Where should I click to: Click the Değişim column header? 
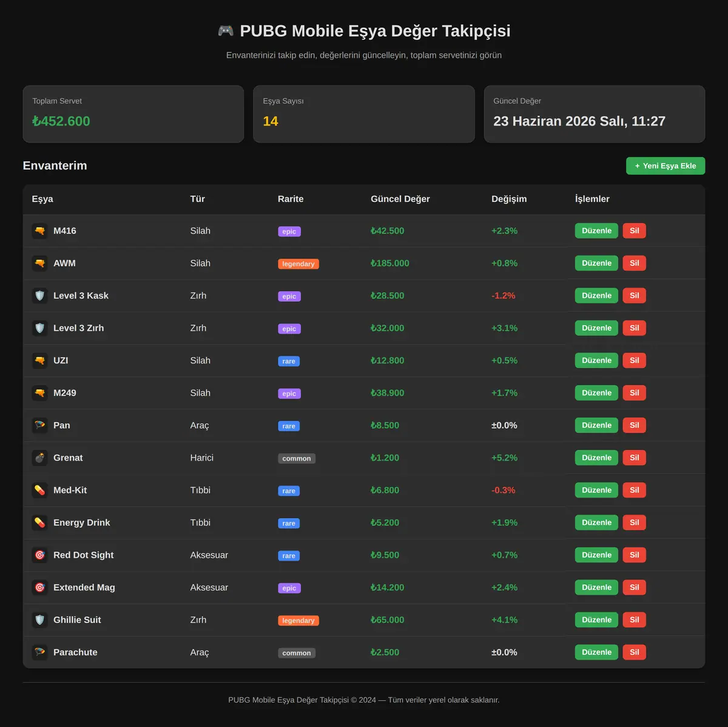(509, 199)
